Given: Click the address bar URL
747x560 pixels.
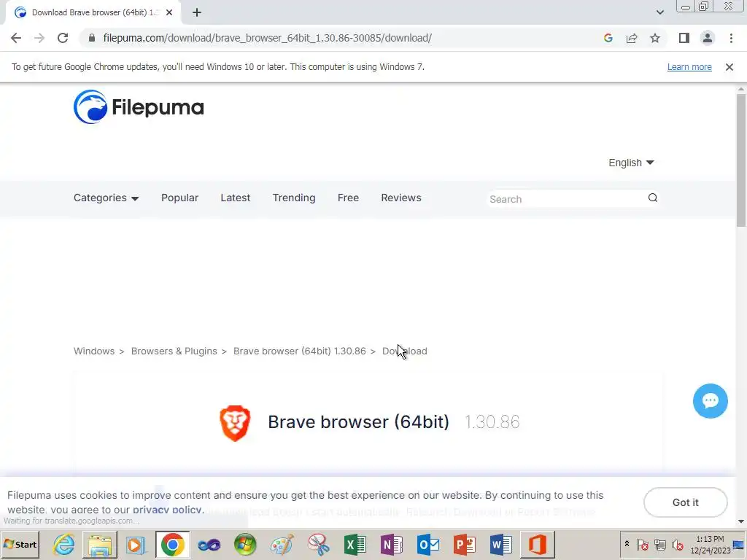Looking at the screenshot, I should [x=267, y=38].
